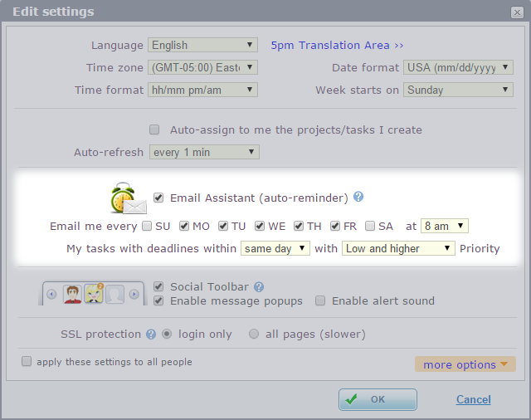Select SSL login only radio button
The width and height of the screenshot is (531, 420).
(167, 334)
